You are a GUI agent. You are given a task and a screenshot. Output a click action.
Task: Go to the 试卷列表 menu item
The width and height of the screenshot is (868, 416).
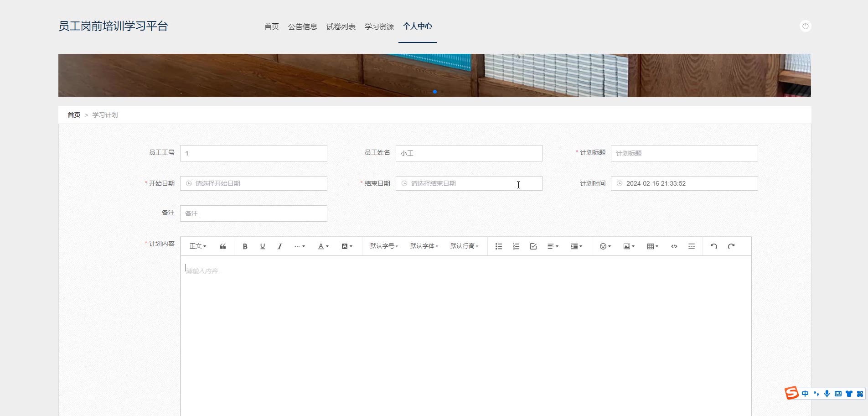(341, 27)
